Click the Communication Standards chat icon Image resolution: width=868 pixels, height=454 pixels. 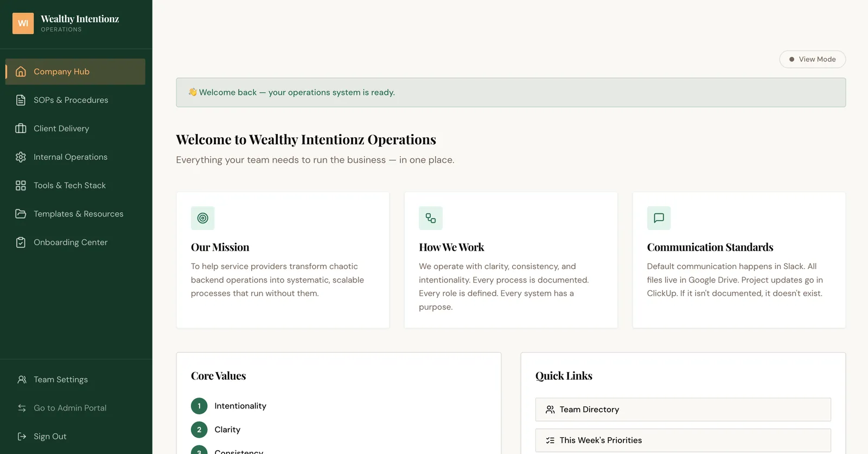coord(659,218)
